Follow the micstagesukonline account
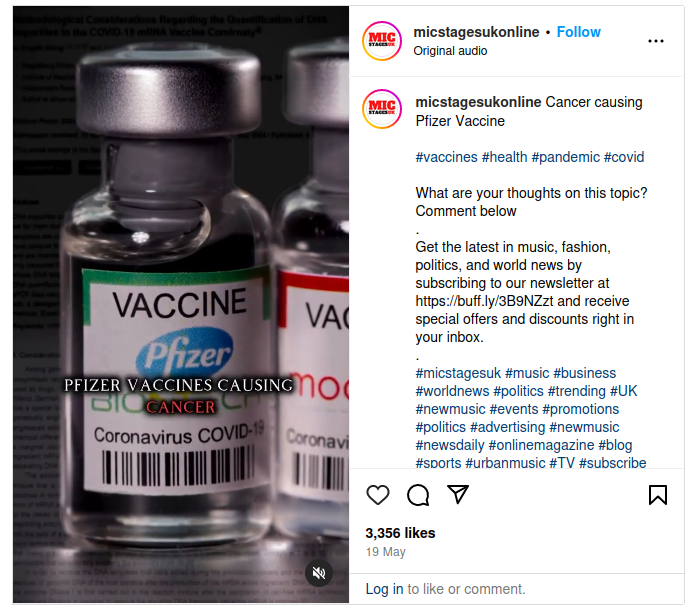The image size is (689, 608). point(578,32)
